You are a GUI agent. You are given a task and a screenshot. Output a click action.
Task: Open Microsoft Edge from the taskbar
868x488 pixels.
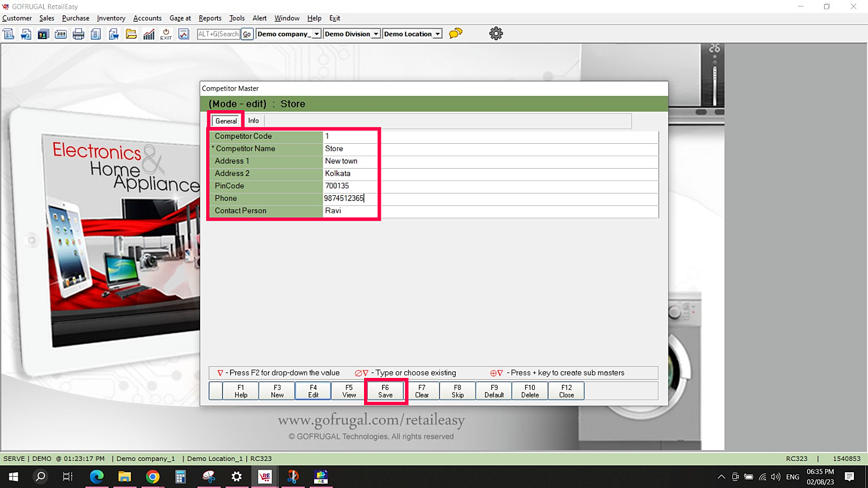pos(97,477)
